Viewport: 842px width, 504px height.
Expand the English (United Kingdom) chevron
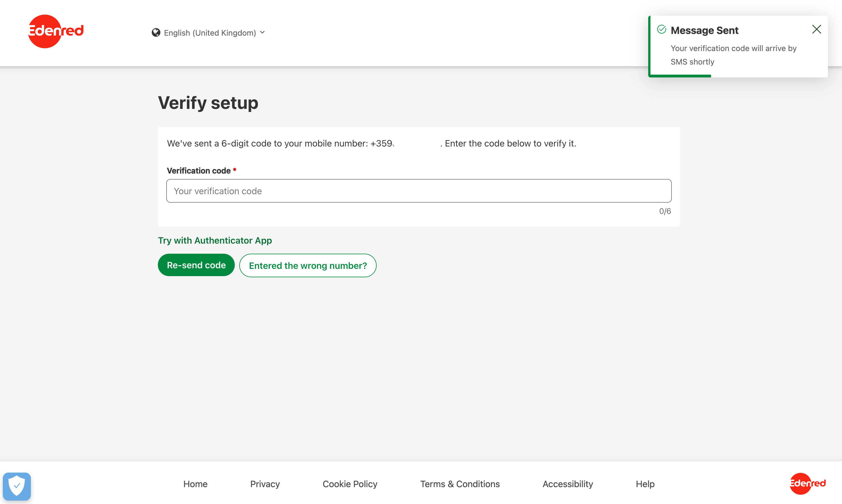pos(262,32)
